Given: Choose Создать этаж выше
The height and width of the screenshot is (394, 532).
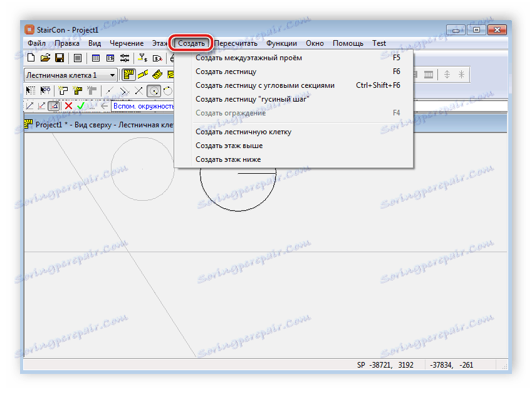Looking at the screenshot, I should 294,146.
